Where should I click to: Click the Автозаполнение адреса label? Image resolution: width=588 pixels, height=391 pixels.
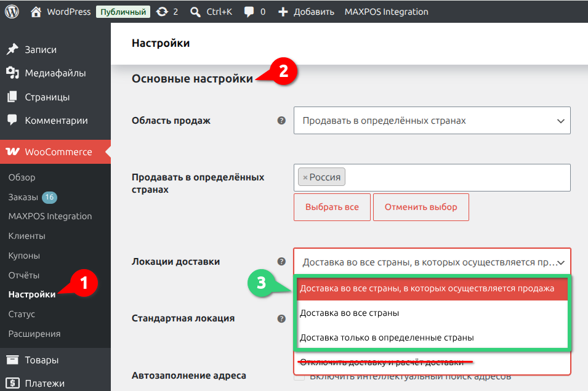[188, 375]
